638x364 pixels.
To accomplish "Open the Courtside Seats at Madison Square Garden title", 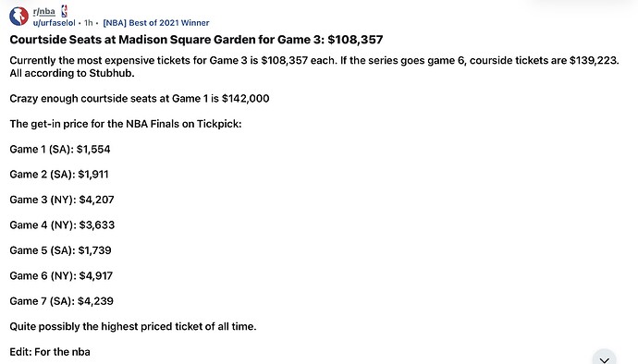I will (x=196, y=40).
